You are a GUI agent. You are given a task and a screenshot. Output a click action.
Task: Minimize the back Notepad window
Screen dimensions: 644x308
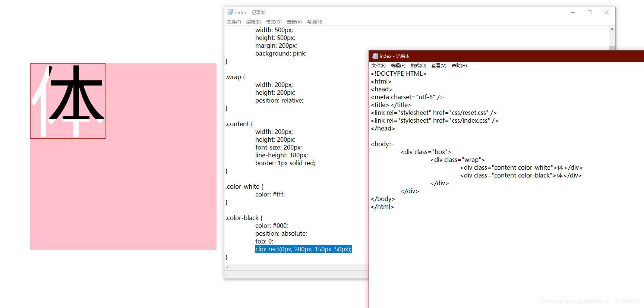point(573,12)
